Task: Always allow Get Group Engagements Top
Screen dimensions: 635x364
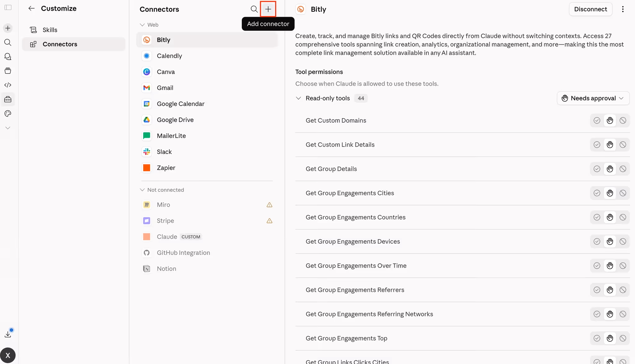Action: (x=597, y=338)
